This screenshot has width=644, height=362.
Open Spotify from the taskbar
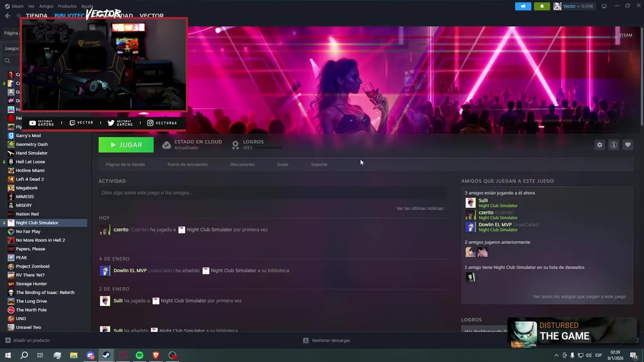pyautogui.click(x=139, y=355)
